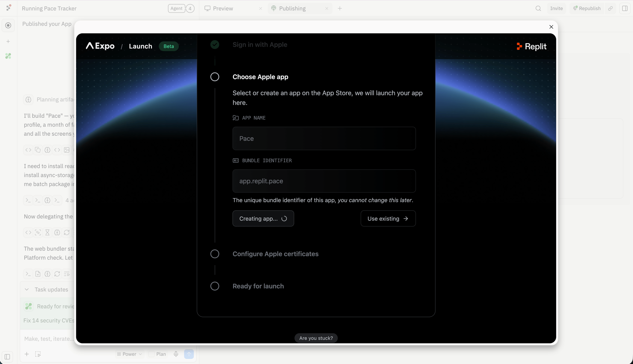This screenshot has width=633, height=364.
Task: Click the green agent icon in sidebar
Action: tap(8, 56)
